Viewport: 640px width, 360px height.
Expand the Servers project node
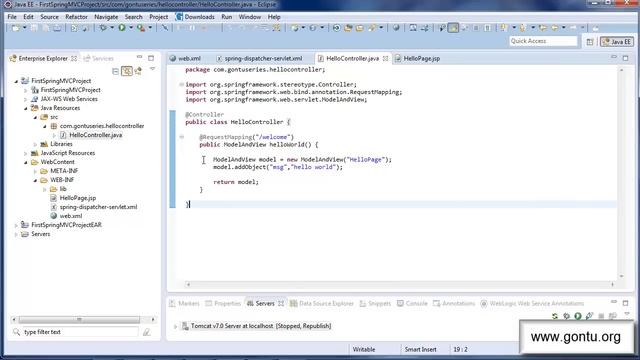[x=16, y=234]
